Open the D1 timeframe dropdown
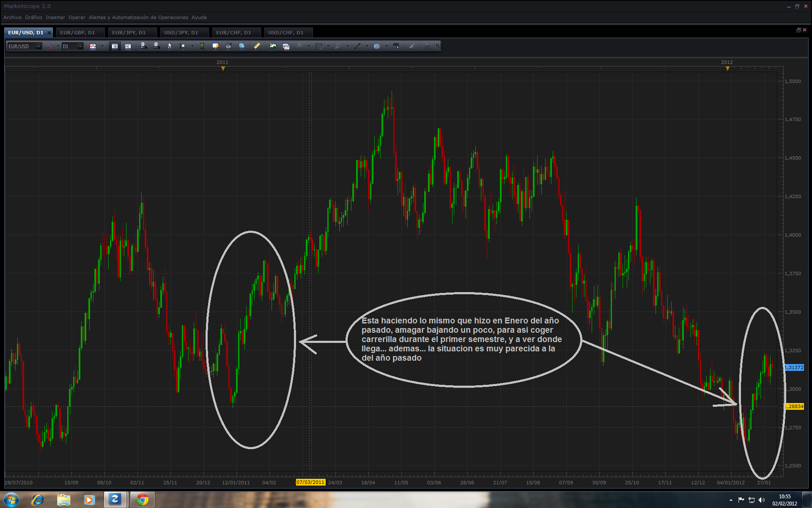The width and height of the screenshot is (812, 508). tap(80, 46)
